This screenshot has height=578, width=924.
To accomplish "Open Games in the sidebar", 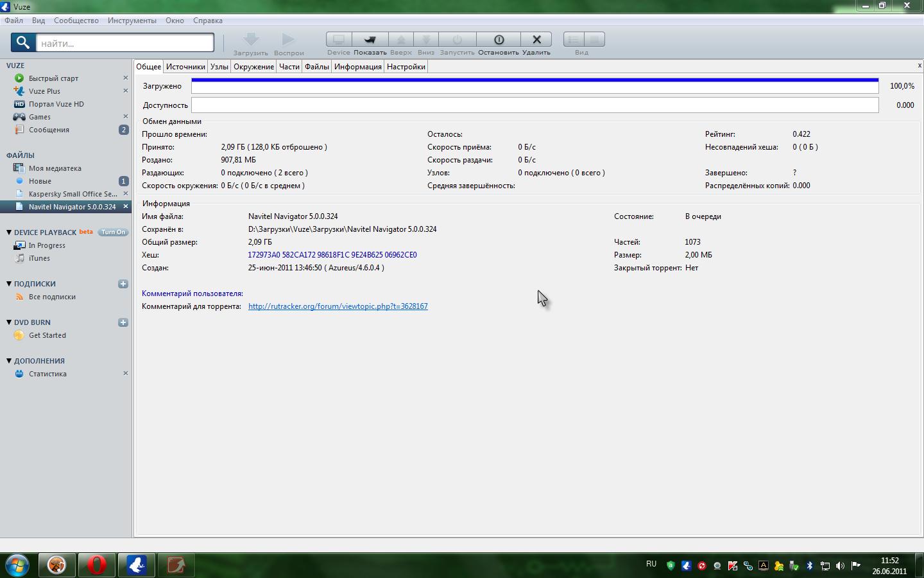I will tap(39, 117).
